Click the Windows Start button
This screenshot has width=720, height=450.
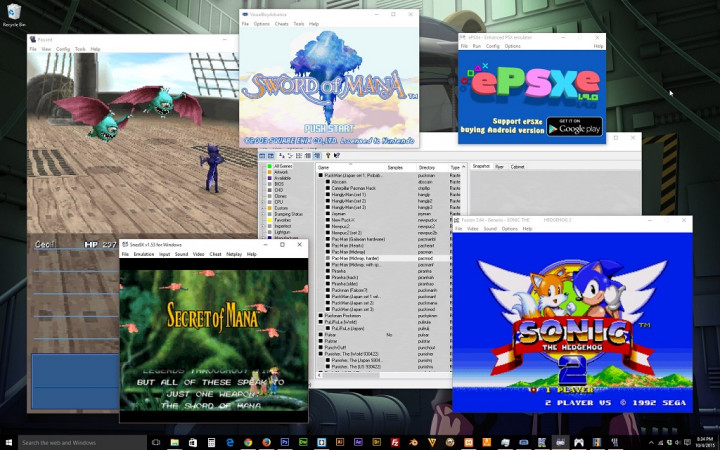point(9,443)
